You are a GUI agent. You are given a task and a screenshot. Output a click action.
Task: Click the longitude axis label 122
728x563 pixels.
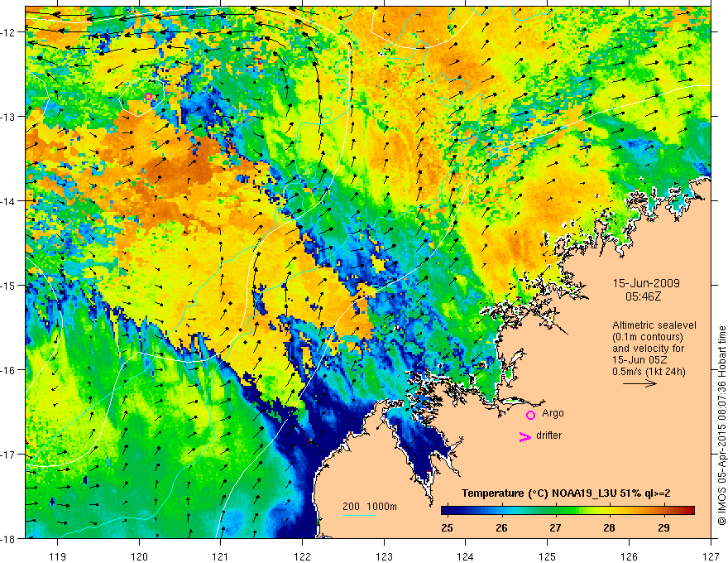[x=302, y=556]
